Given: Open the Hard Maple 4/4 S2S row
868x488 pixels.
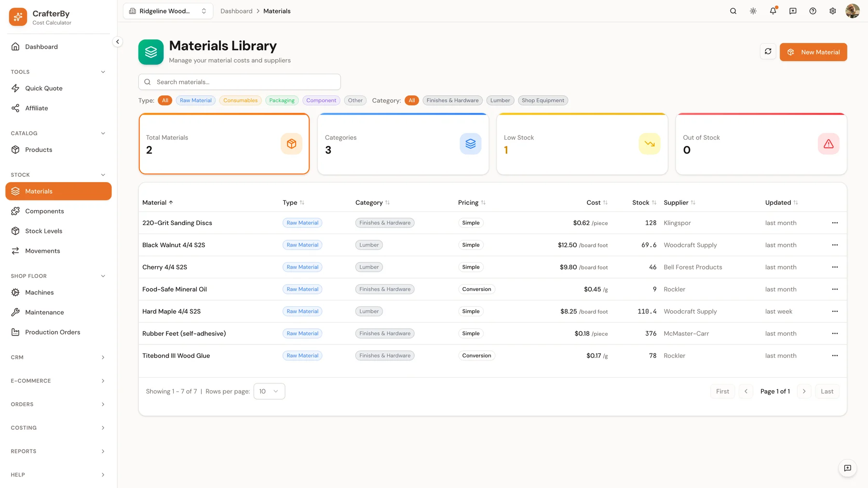Looking at the screenshot, I should click(x=492, y=312).
